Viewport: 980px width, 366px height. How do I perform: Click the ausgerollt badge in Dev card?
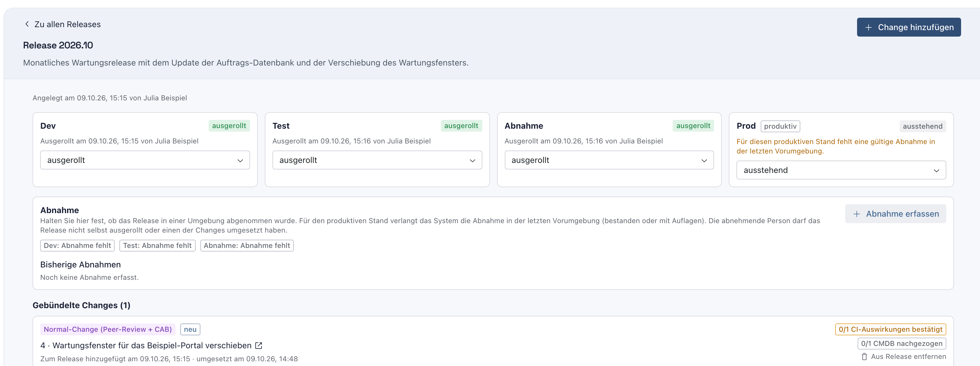pyautogui.click(x=229, y=126)
